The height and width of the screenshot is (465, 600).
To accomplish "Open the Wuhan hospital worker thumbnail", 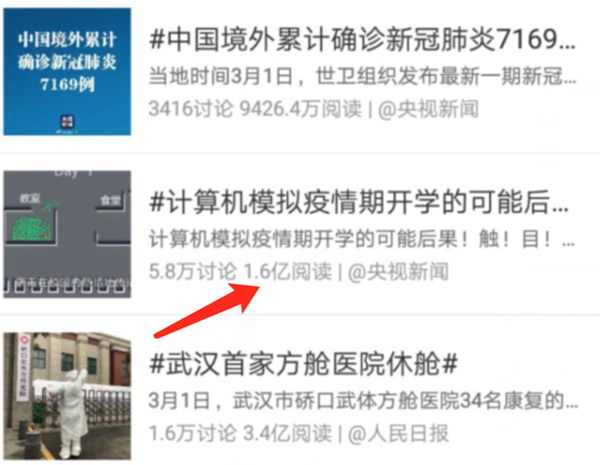I will click(67, 396).
